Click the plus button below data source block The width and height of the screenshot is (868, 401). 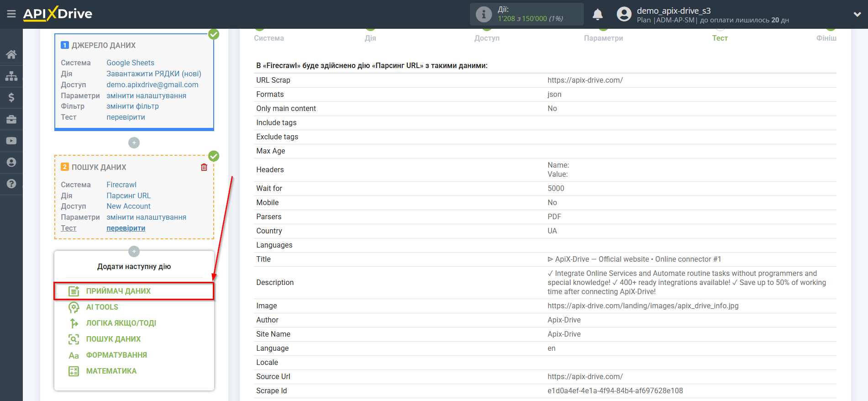[134, 143]
